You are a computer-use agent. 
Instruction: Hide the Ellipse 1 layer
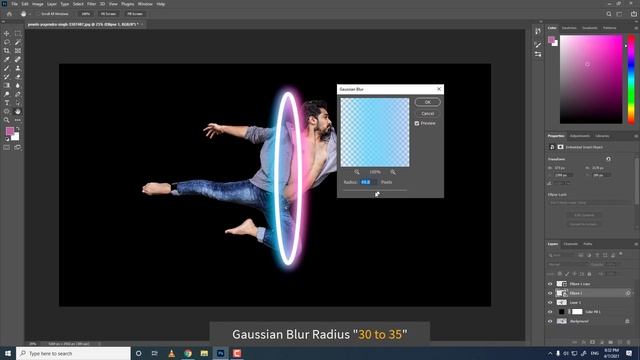coord(550,293)
